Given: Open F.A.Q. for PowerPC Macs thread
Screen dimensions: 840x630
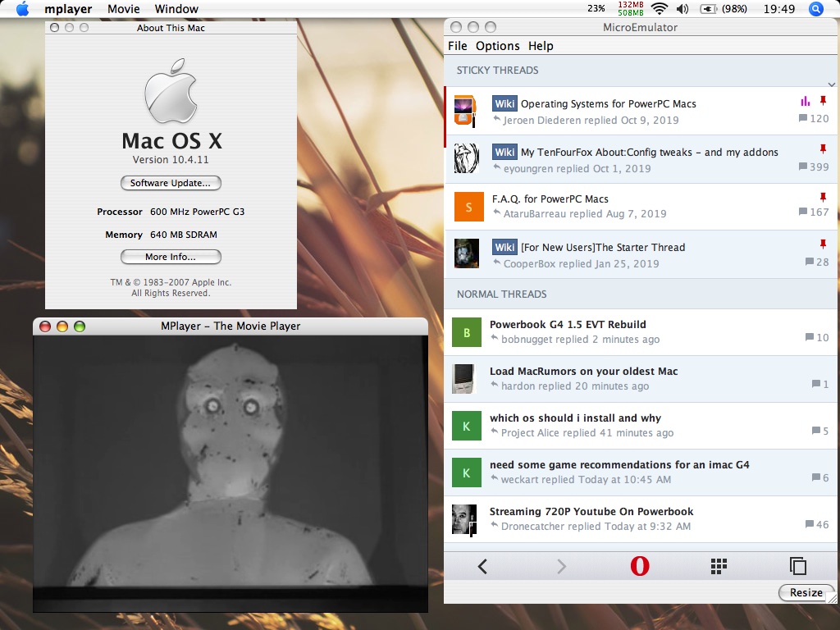Looking at the screenshot, I should (x=550, y=199).
